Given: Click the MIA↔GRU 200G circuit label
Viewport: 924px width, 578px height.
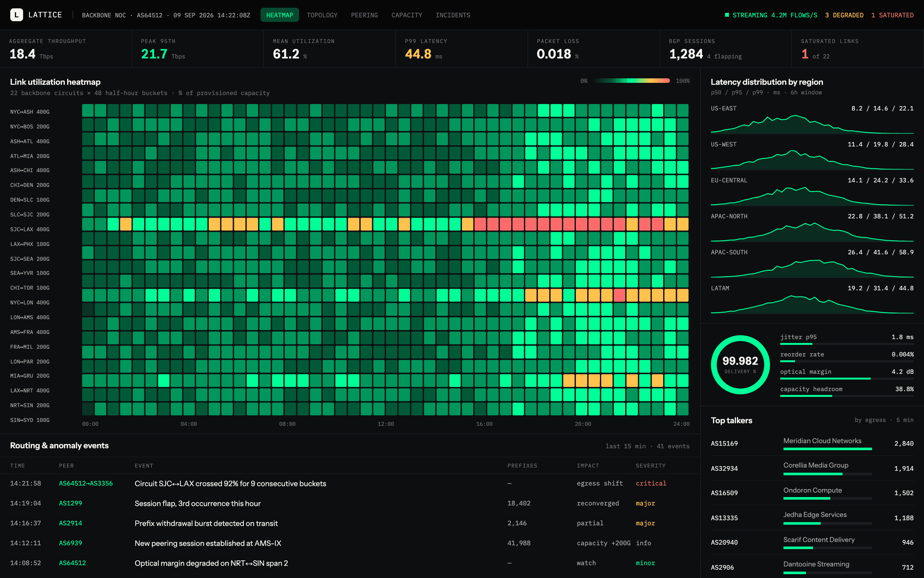Looking at the screenshot, I should pos(30,376).
